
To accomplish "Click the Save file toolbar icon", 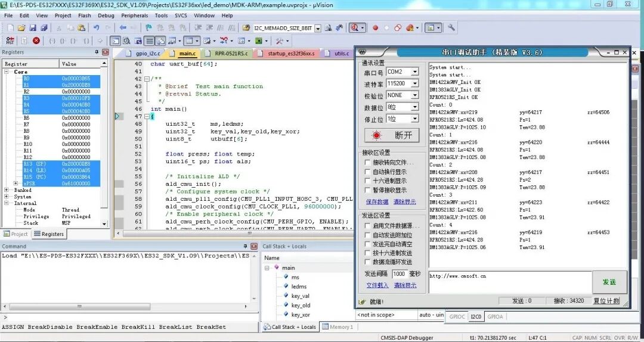I will pyautogui.click(x=33, y=27).
